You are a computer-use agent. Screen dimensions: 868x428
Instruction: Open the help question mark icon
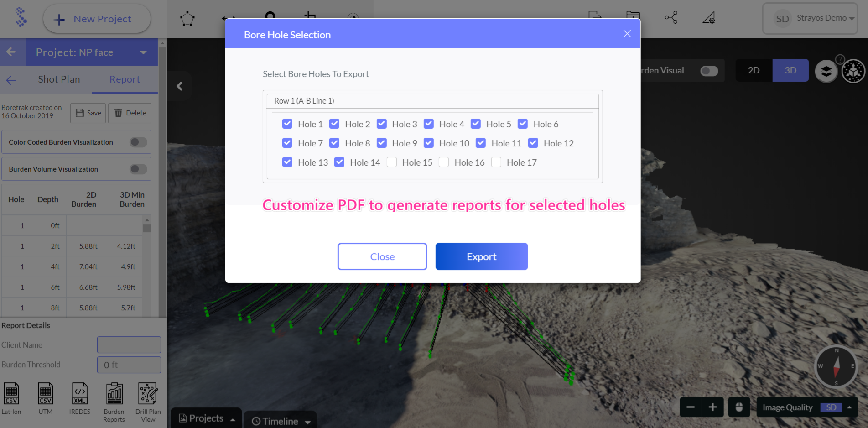[840, 59]
